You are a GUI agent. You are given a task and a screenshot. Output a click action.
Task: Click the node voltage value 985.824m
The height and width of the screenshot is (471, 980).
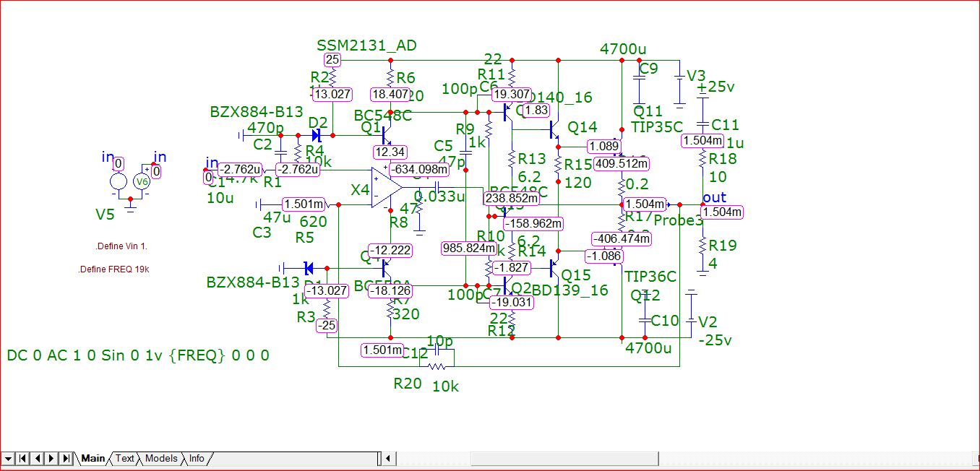[x=470, y=249]
